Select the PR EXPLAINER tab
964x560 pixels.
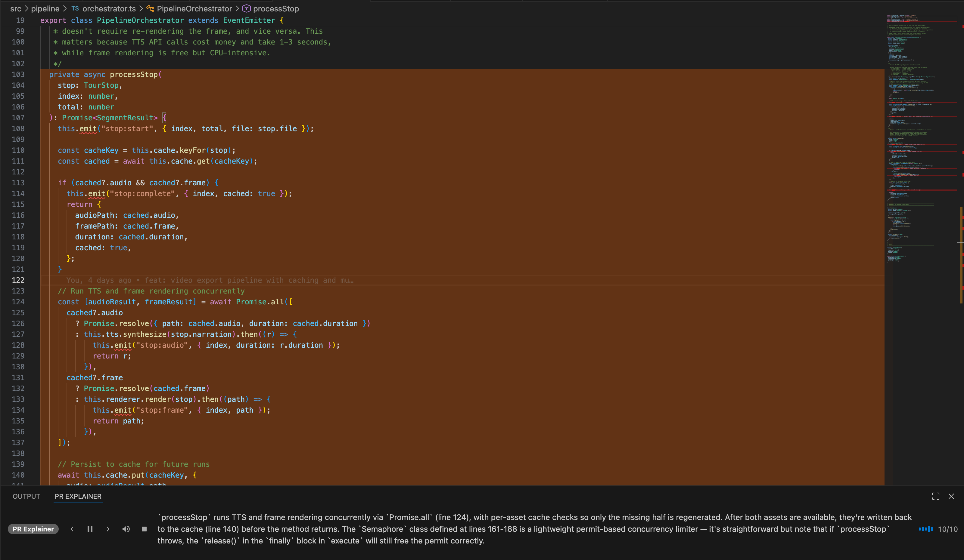[x=78, y=496]
